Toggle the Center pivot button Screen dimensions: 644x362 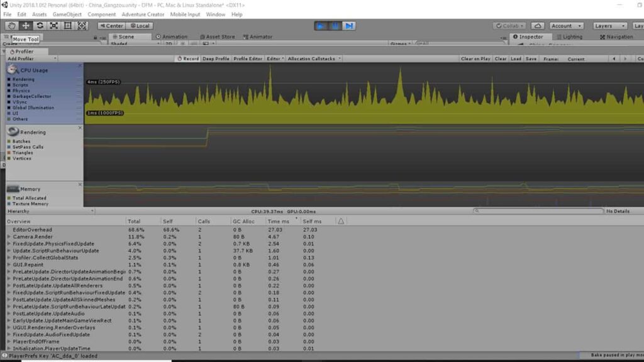click(x=111, y=25)
